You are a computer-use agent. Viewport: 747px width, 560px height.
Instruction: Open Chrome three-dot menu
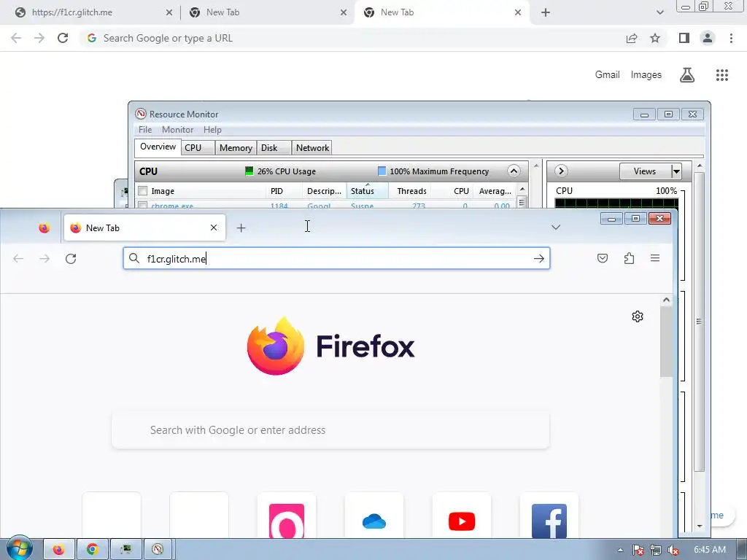731,38
